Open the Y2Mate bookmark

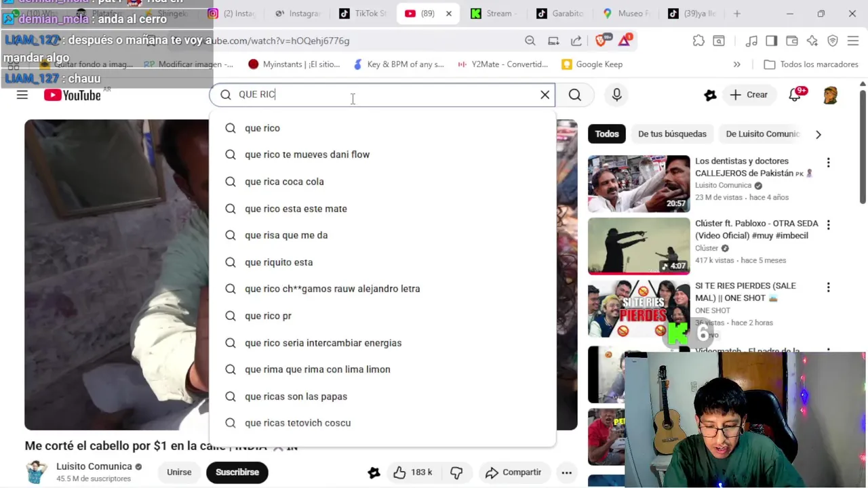(x=502, y=64)
